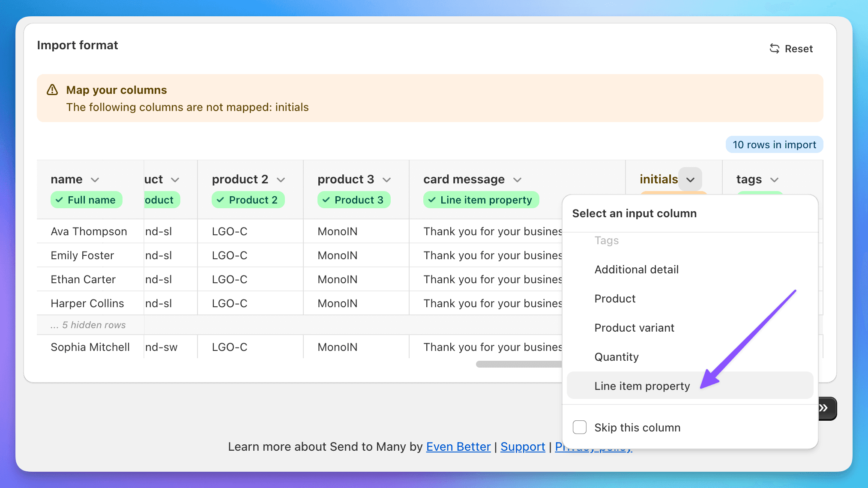Click the horizontal table scrollbar
The width and height of the screenshot is (868, 488).
[518, 364]
